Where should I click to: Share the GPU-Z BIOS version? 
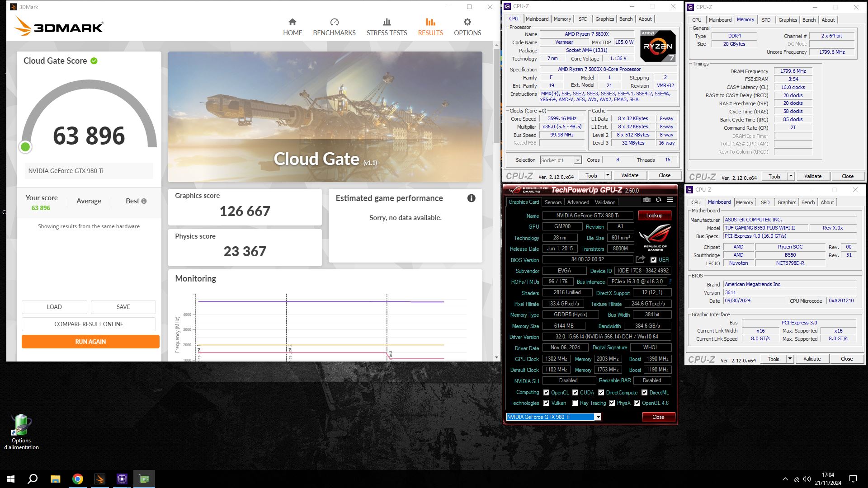[640, 259]
